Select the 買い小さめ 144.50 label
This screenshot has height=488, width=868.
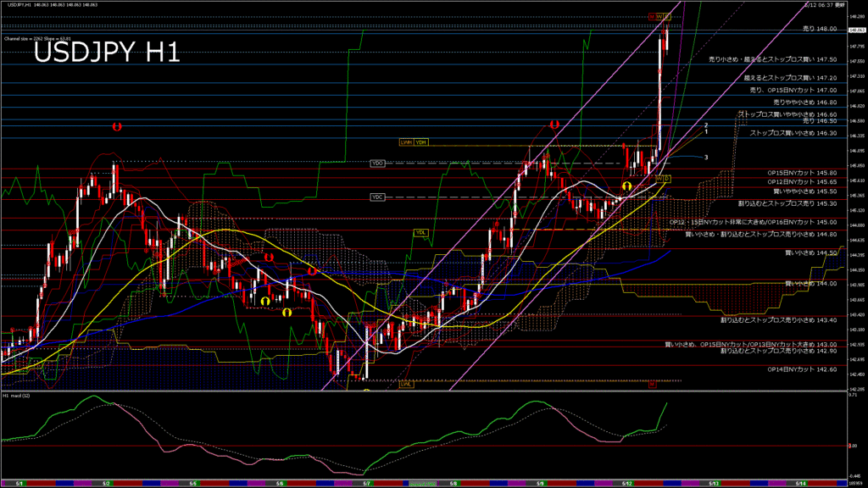(x=811, y=252)
